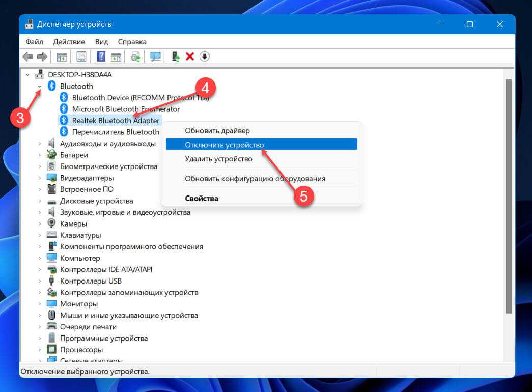Click the Встроенное ПО firmware icon

51,189
